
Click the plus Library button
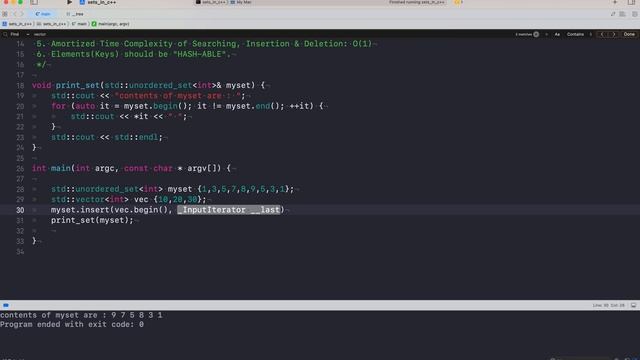[615, 2]
